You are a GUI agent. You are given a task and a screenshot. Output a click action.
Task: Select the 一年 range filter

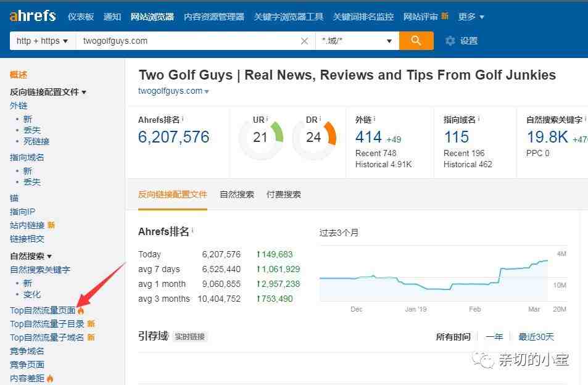click(494, 337)
